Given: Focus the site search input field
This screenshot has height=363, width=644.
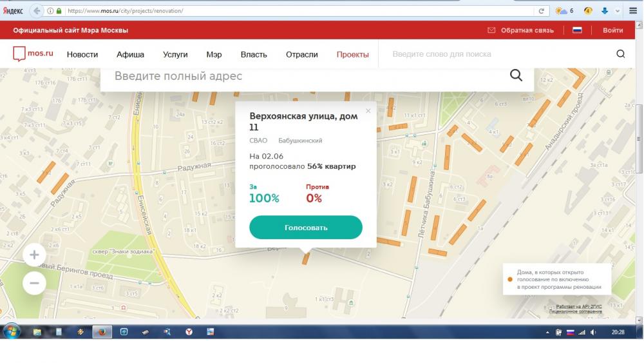Looking at the screenshot, I should (x=496, y=54).
